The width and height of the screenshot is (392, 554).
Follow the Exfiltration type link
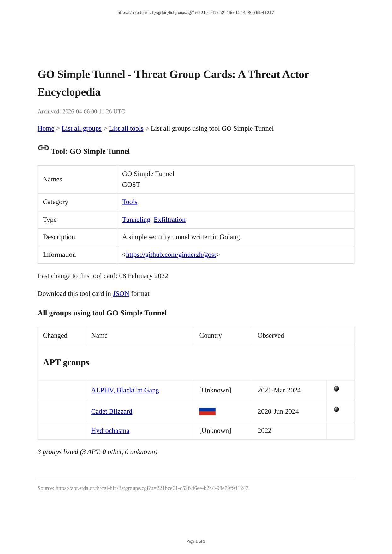click(169, 220)
